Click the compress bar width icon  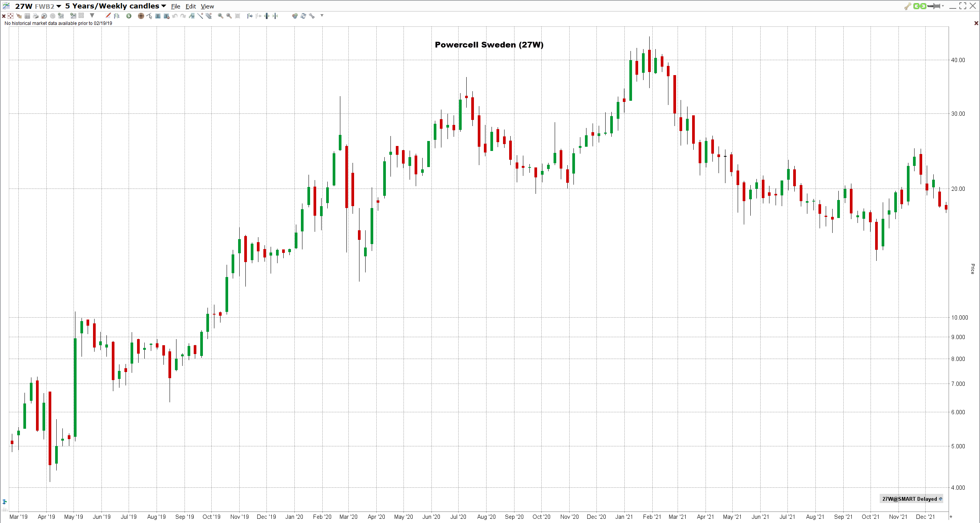tap(275, 16)
